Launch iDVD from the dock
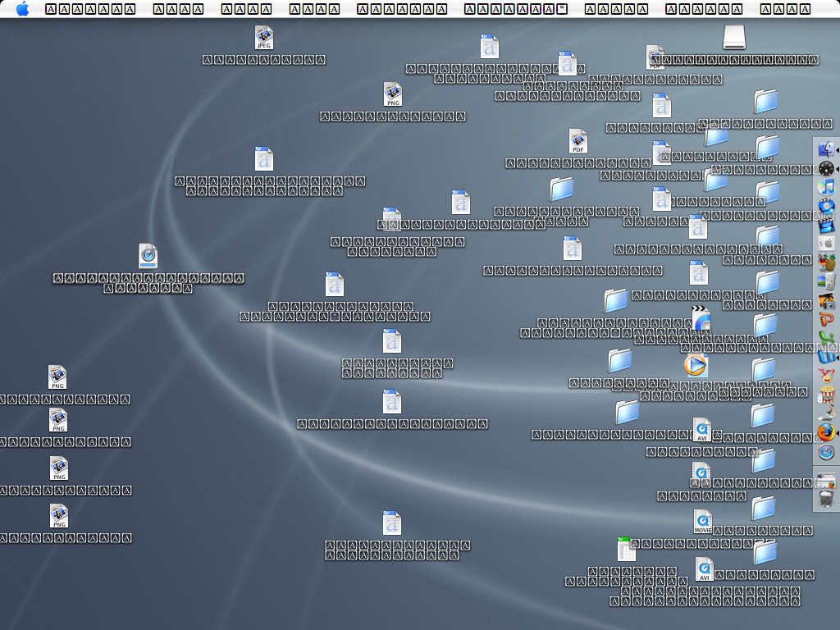Screen dimensions: 840x630 click(826, 206)
